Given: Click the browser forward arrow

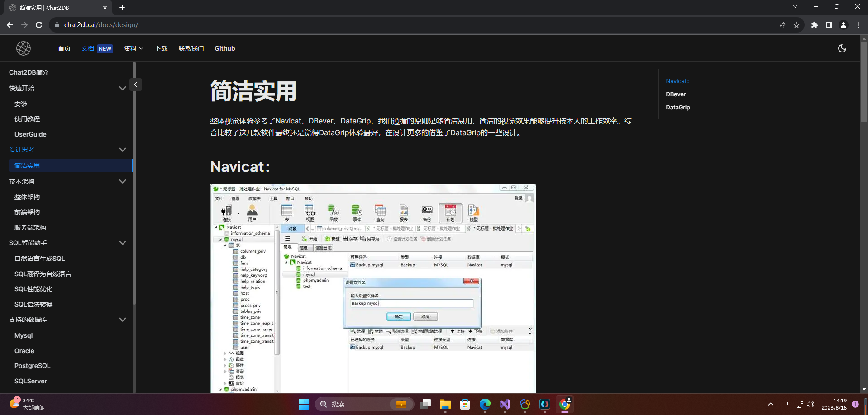Looking at the screenshot, I should pos(24,25).
